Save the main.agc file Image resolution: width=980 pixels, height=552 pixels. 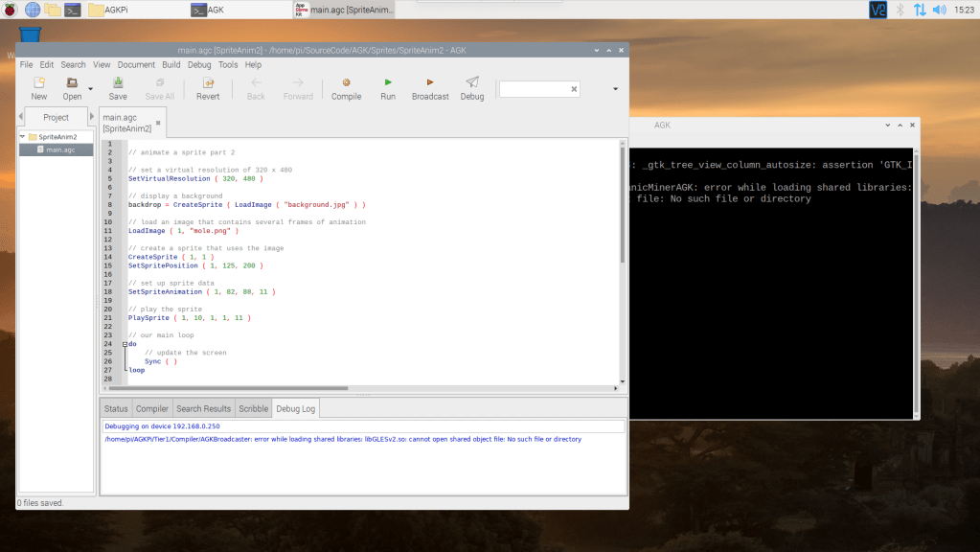tap(117, 89)
